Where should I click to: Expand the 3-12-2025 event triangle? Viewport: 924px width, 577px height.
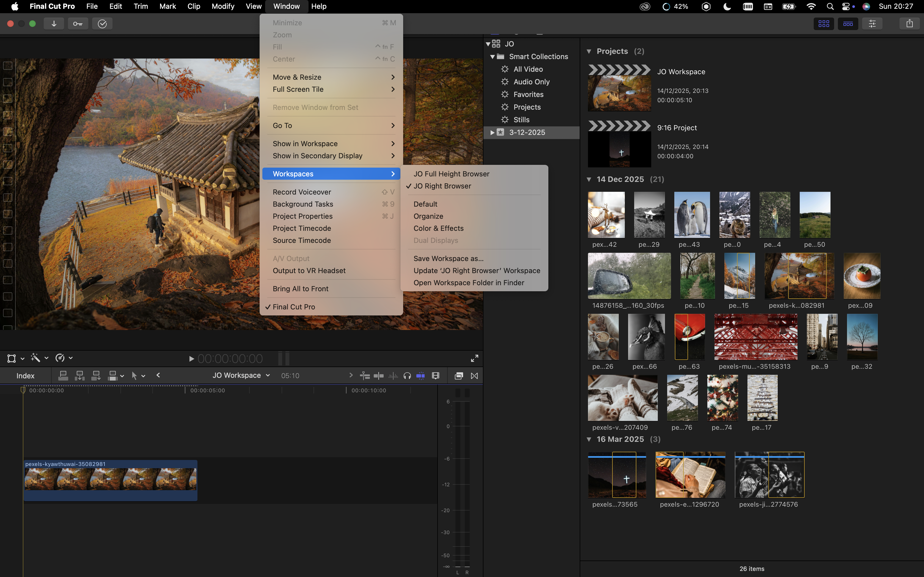pos(492,132)
